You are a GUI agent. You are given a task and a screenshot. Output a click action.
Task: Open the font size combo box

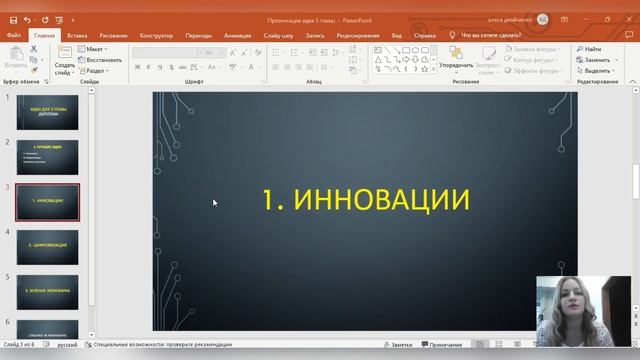[215, 53]
